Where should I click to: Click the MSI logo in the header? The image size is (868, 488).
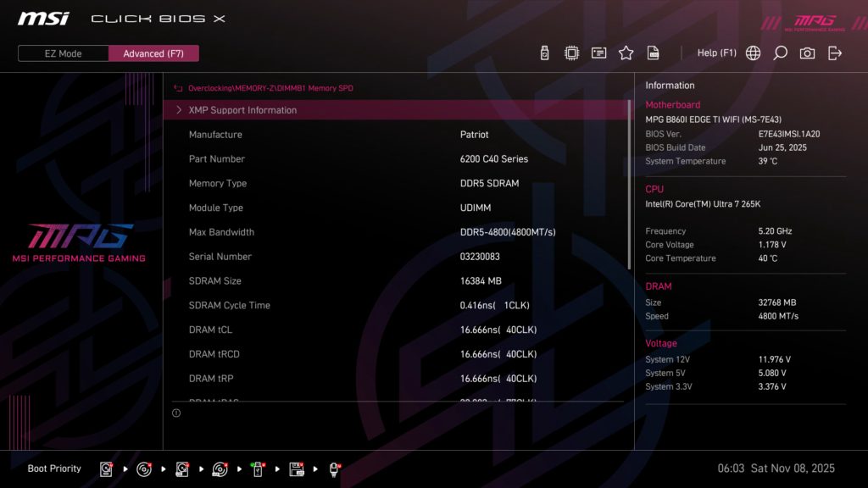coord(42,17)
